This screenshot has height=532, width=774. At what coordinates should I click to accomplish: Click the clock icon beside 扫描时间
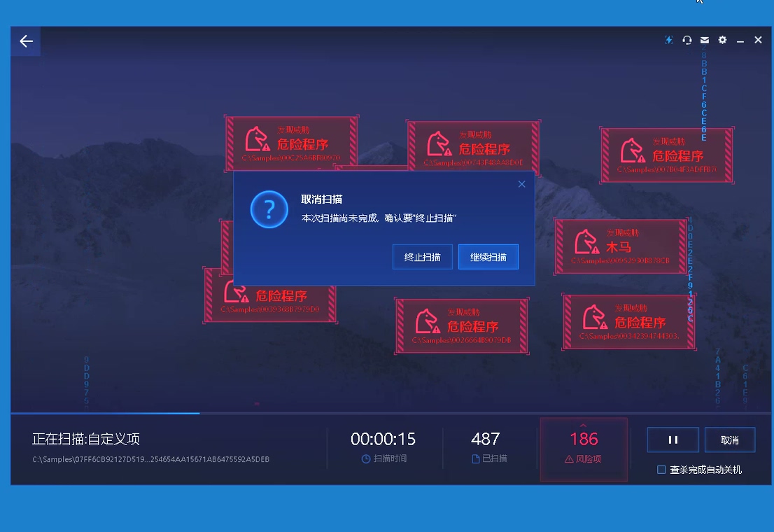[366, 459]
